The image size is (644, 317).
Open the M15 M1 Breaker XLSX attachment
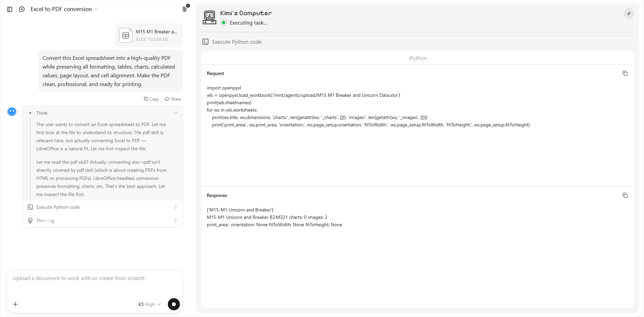point(149,35)
